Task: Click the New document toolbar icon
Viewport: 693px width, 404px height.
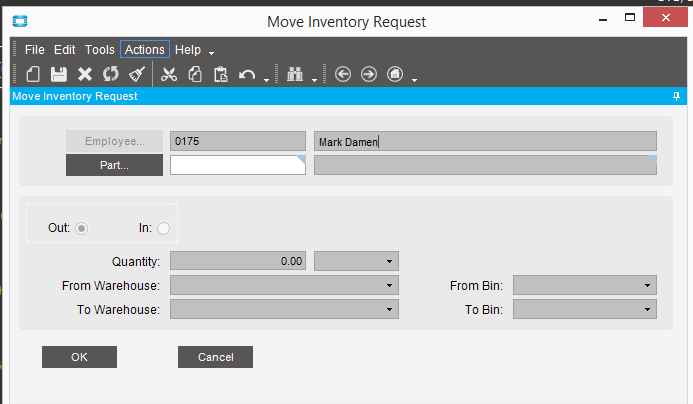Action: [33, 74]
